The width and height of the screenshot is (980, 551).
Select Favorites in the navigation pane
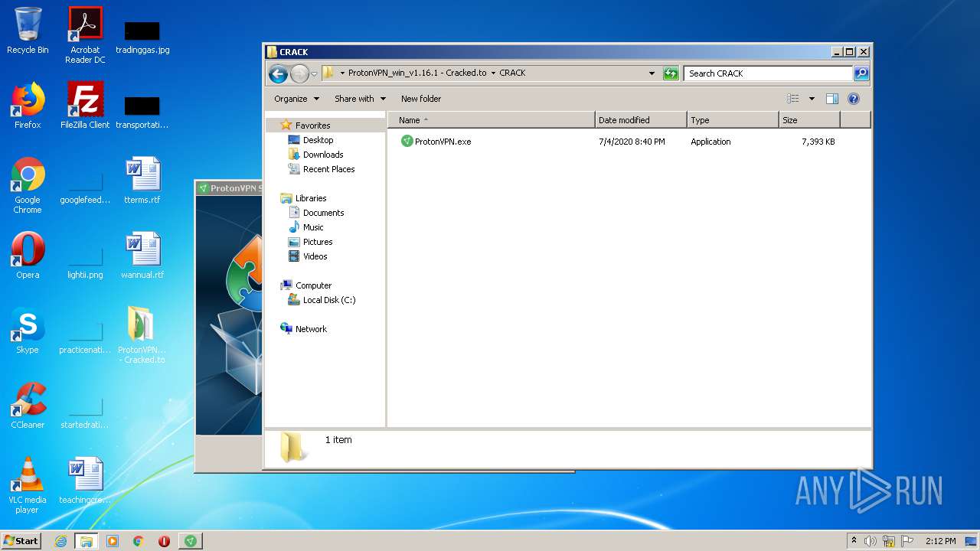(x=312, y=126)
